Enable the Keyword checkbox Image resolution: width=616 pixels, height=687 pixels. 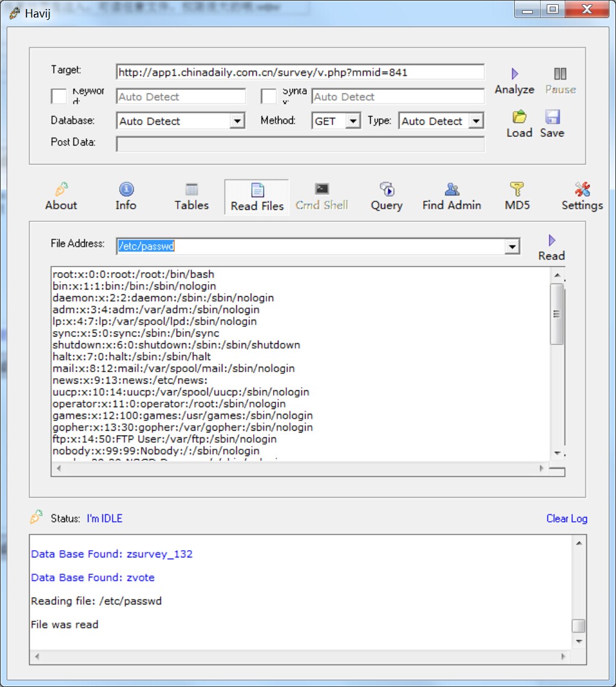tap(58, 96)
